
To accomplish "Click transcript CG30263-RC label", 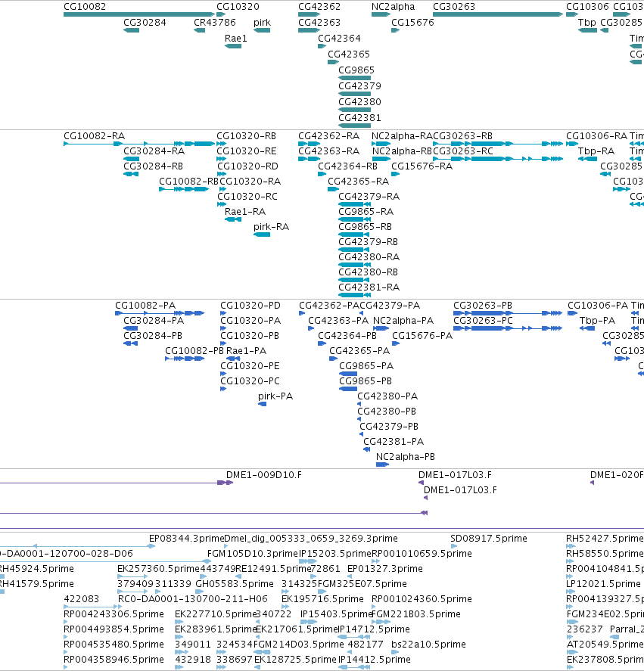I will point(463,151).
